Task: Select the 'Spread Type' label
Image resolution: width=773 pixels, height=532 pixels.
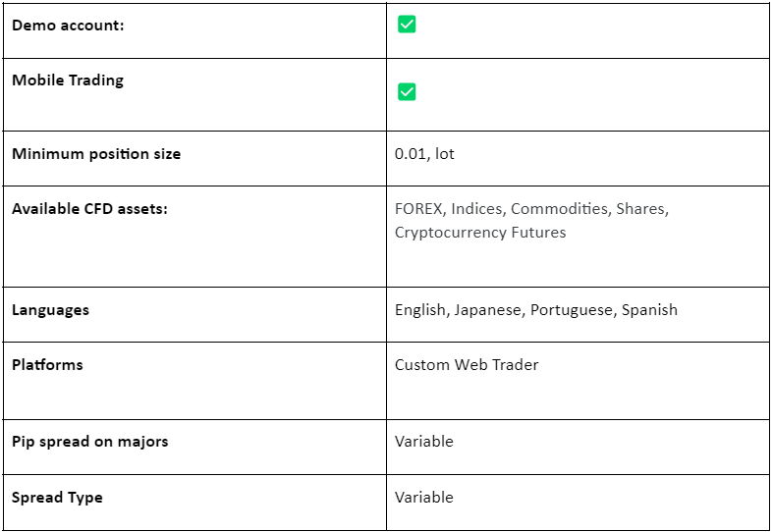Action: click(x=57, y=498)
